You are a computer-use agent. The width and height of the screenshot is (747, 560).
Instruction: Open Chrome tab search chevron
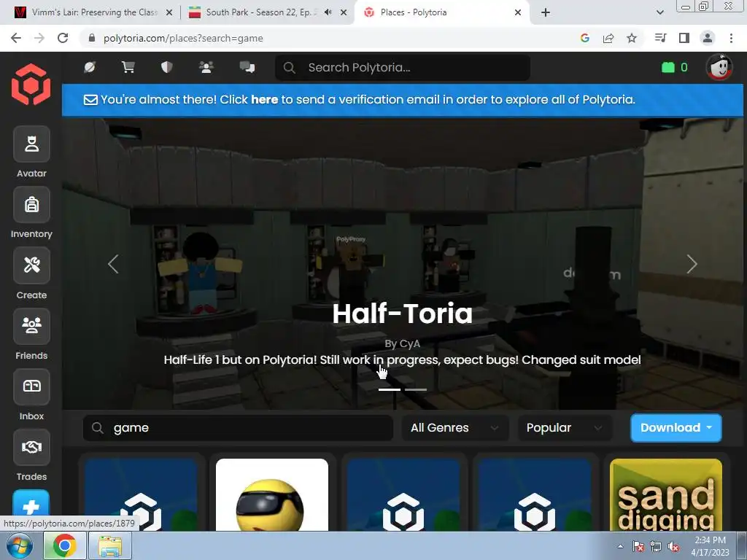tap(660, 12)
